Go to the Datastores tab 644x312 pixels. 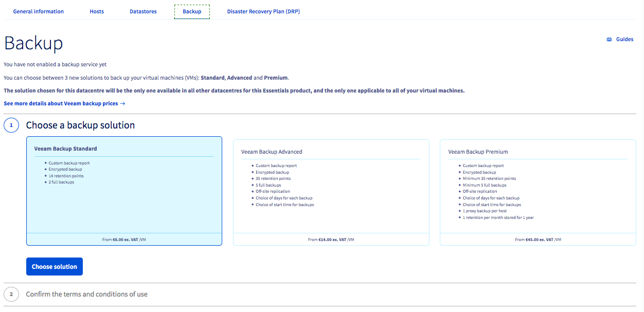coord(143,11)
